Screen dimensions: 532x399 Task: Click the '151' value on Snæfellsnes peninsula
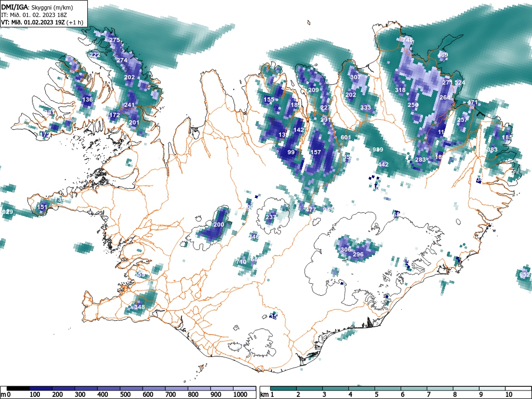point(43,207)
